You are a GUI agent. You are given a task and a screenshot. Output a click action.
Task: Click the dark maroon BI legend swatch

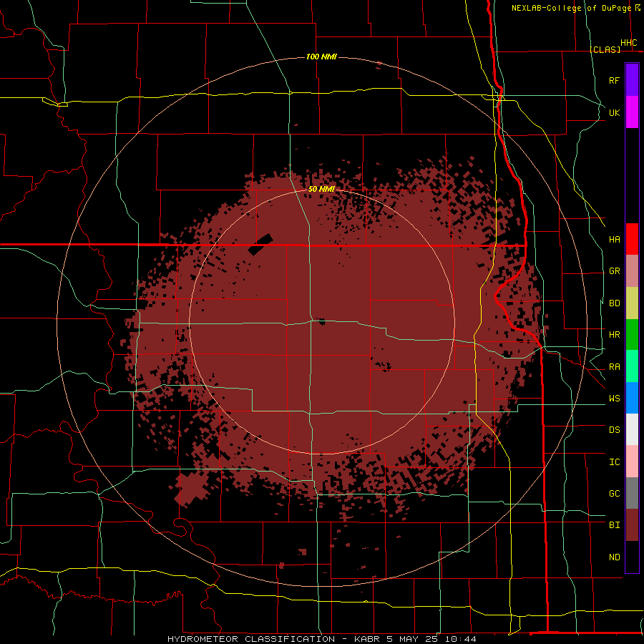coord(632,525)
